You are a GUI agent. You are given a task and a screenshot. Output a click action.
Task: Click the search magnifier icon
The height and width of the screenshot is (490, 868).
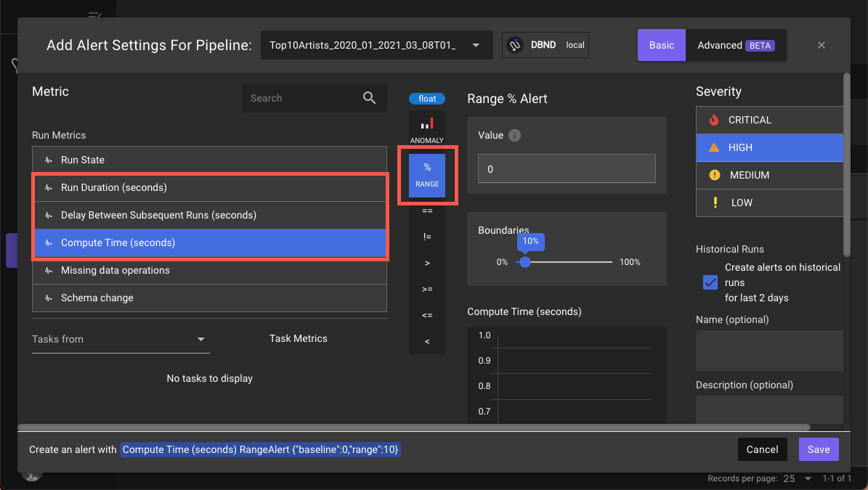pos(369,98)
